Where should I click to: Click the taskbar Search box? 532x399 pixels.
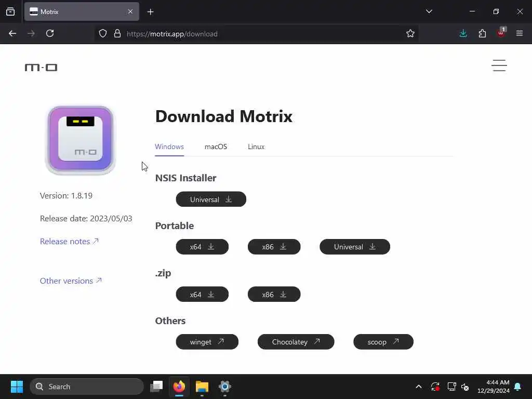[x=87, y=387]
